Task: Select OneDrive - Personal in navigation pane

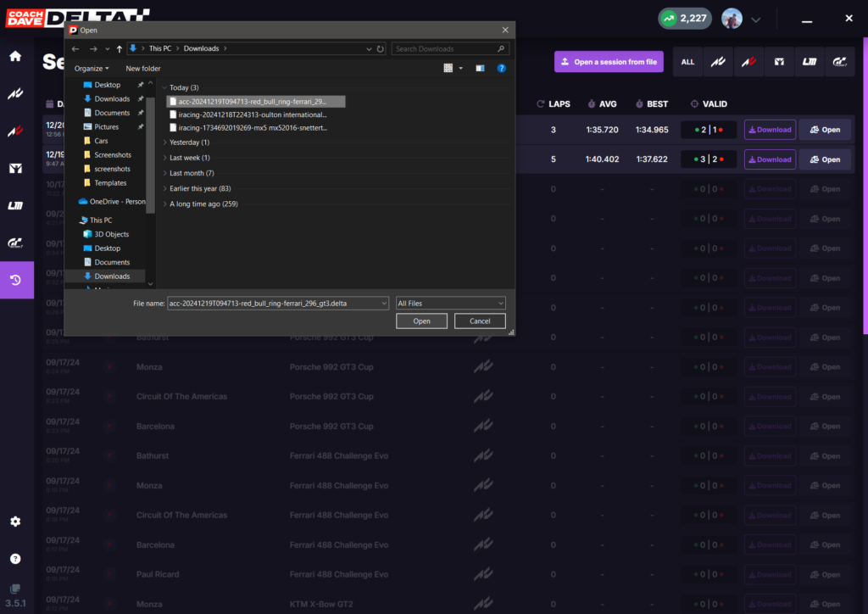Action: click(x=111, y=202)
